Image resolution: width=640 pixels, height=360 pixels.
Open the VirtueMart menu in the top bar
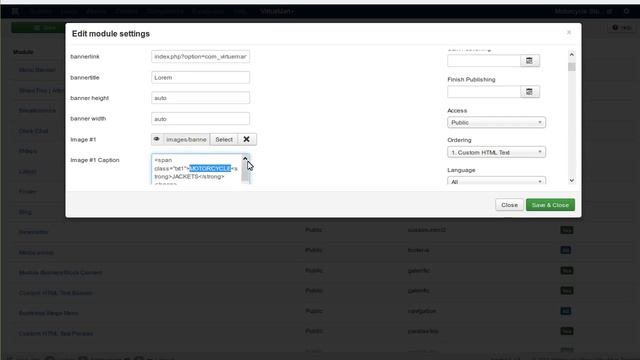[277, 11]
